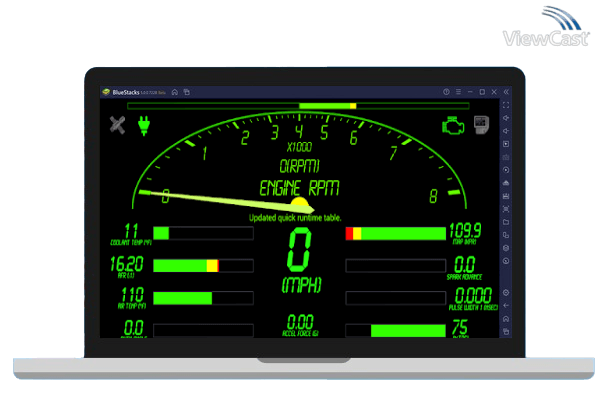Tap the Engine RPM label
This screenshot has width=602, height=414.
300,187
